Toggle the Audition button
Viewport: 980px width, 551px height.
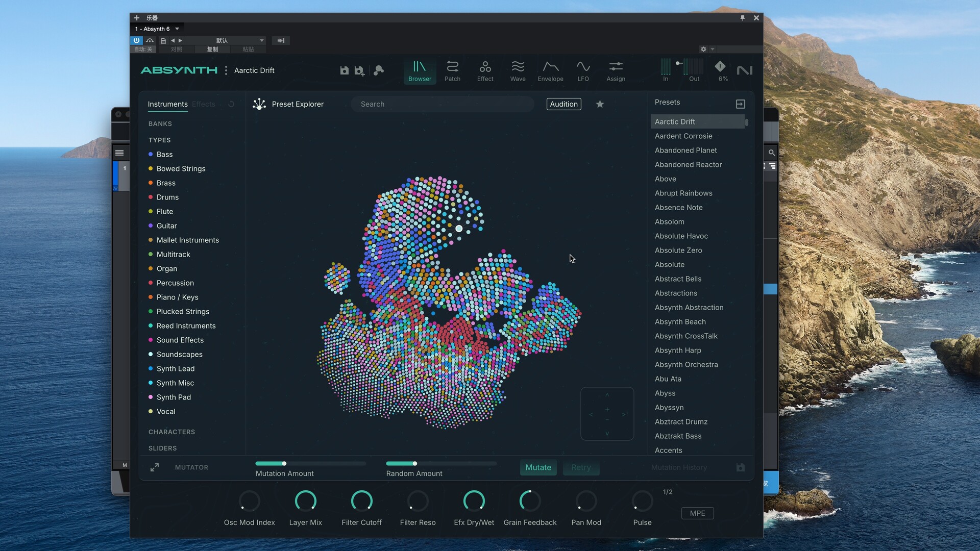click(563, 104)
